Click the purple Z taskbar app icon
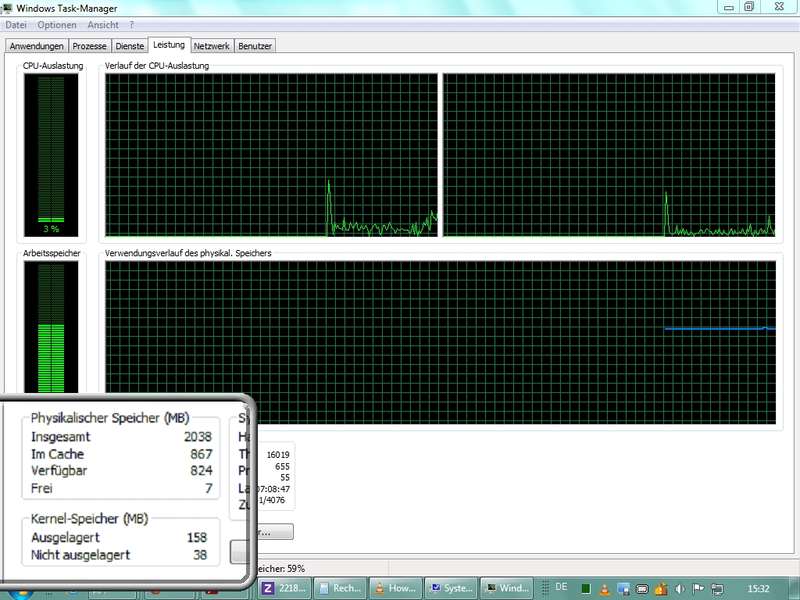800x600 pixels. [x=267, y=588]
